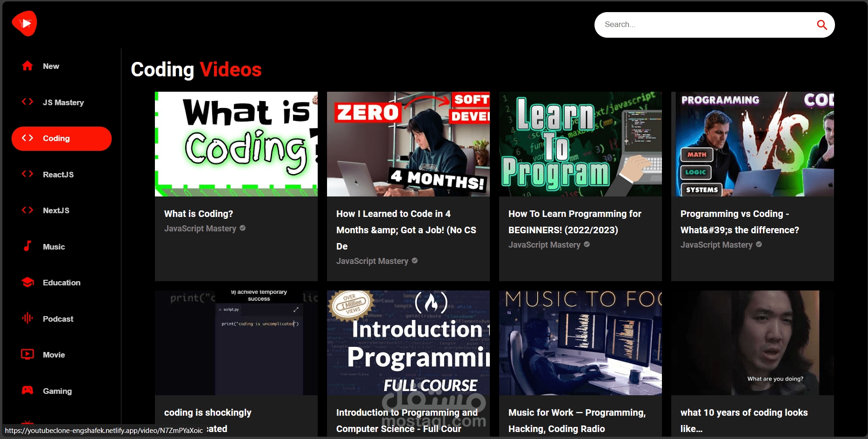Select the music note icon in sidebar
The image size is (868, 439).
pos(27,246)
